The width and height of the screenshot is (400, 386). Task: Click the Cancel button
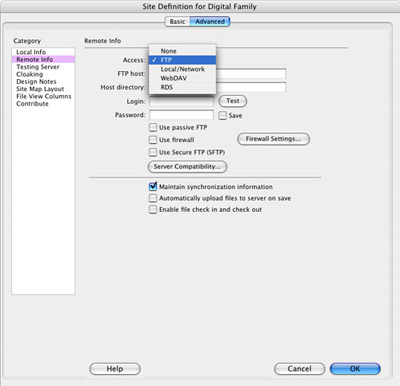point(299,369)
